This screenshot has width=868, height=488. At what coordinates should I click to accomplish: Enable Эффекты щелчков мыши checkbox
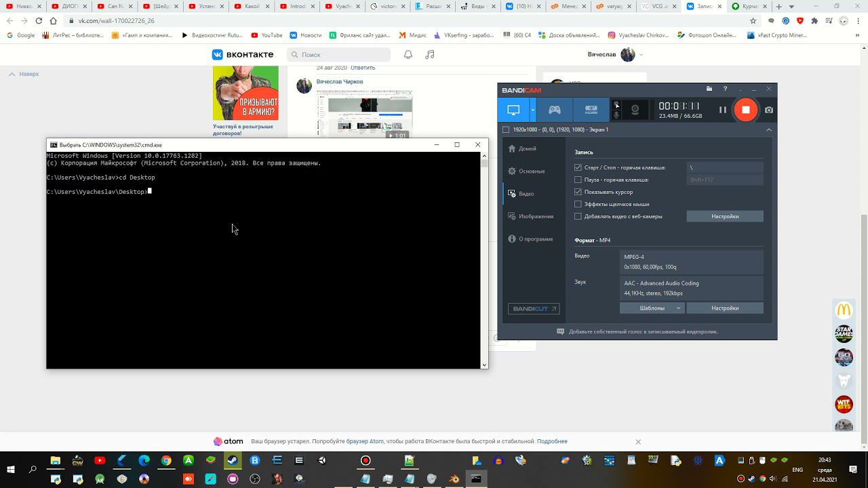pyautogui.click(x=578, y=204)
